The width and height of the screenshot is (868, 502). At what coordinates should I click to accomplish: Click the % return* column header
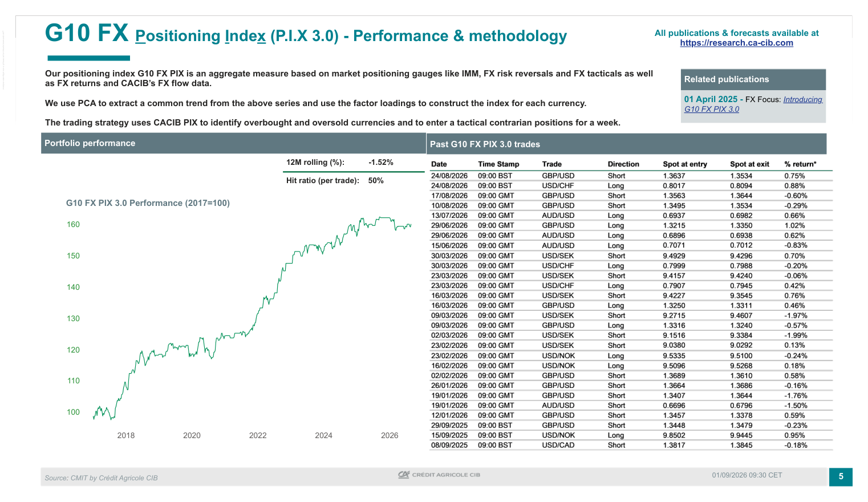coord(800,164)
